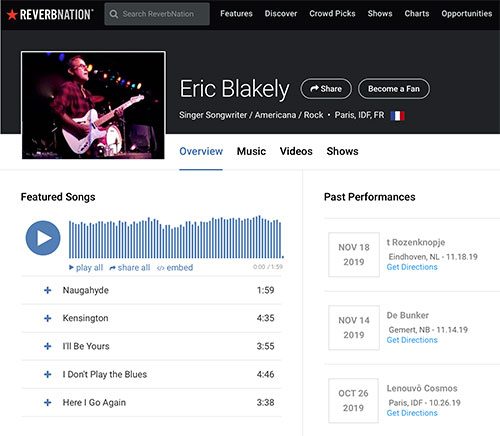This screenshot has width=500, height=436.
Task: Click the Become a Fan button
Action: pyautogui.click(x=394, y=89)
